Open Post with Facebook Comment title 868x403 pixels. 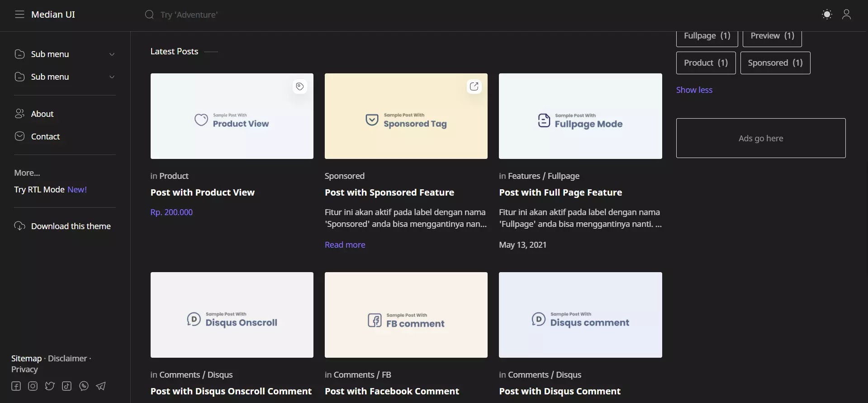[392, 391]
